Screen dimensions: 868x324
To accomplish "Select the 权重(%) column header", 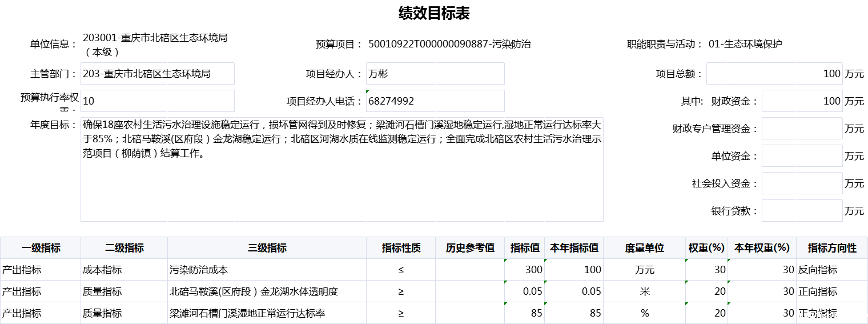I will [x=706, y=248].
